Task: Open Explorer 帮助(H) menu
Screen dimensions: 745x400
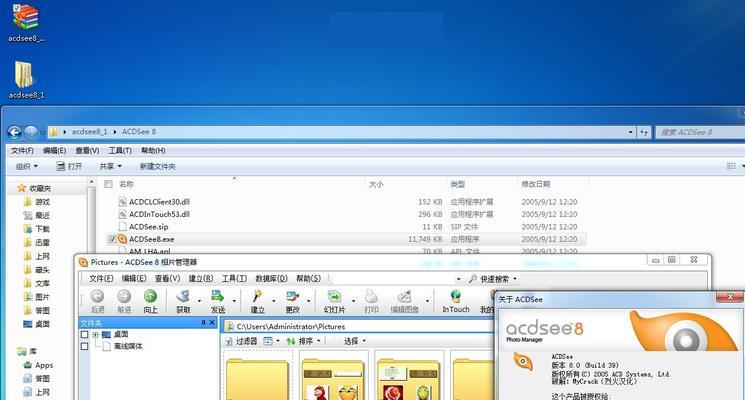Action: pos(153,151)
